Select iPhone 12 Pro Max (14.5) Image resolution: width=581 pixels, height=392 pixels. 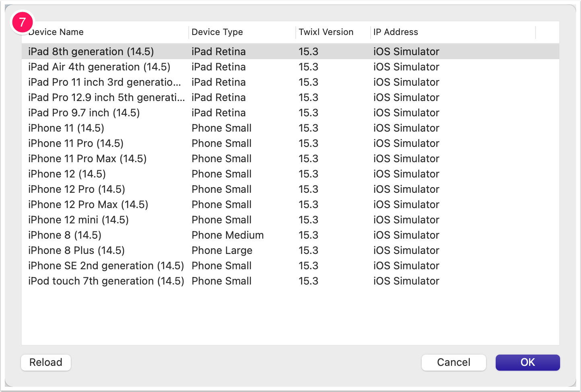coord(290,204)
